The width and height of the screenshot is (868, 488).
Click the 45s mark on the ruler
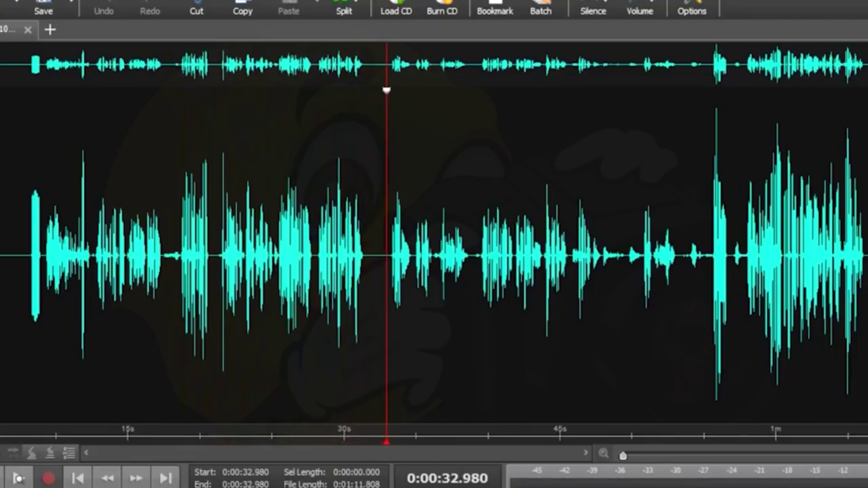coord(560,429)
